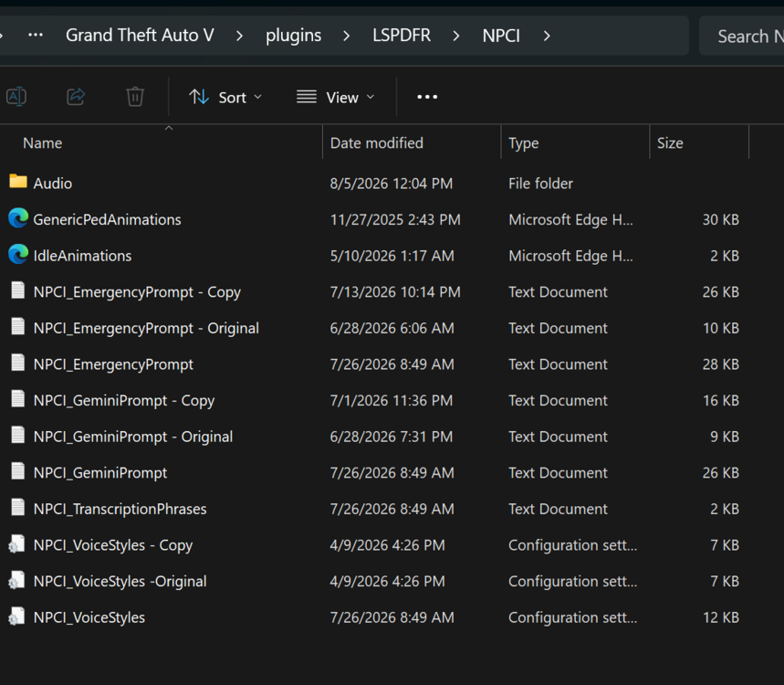Click date 11/27/2025 2:43 PM
This screenshot has height=685, width=784.
click(x=395, y=220)
